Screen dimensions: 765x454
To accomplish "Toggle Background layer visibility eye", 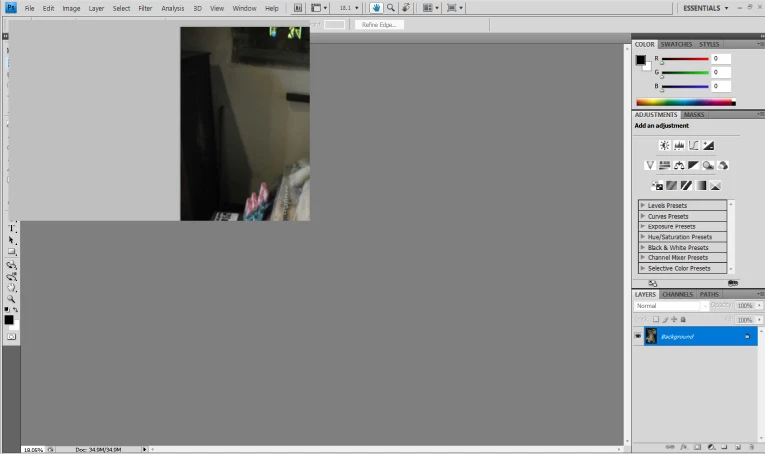I will click(638, 336).
